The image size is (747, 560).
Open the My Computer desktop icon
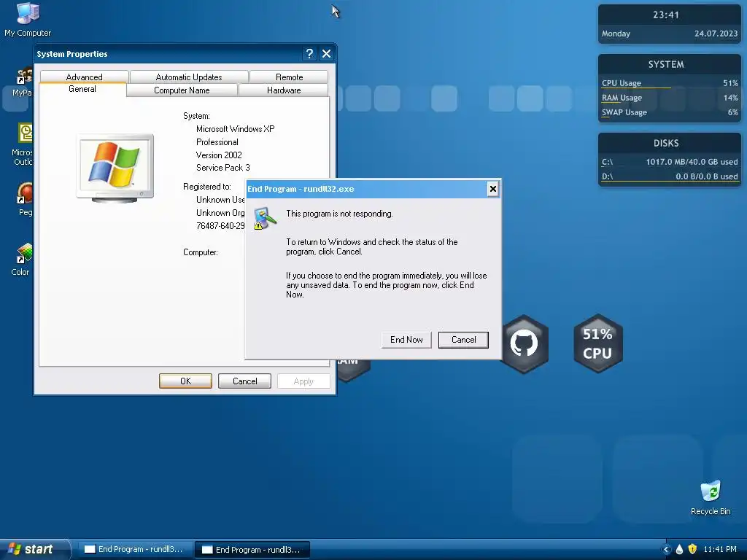coord(28,19)
